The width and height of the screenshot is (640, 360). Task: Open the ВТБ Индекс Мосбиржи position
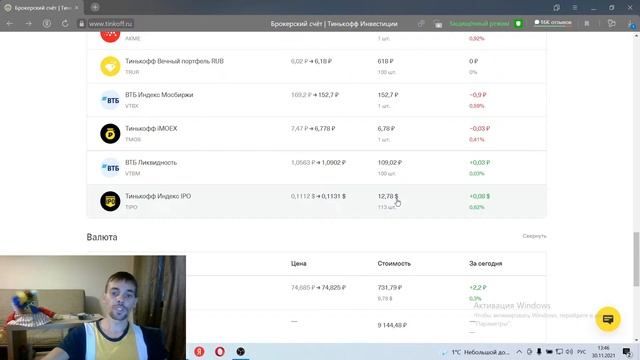[x=317, y=100]
